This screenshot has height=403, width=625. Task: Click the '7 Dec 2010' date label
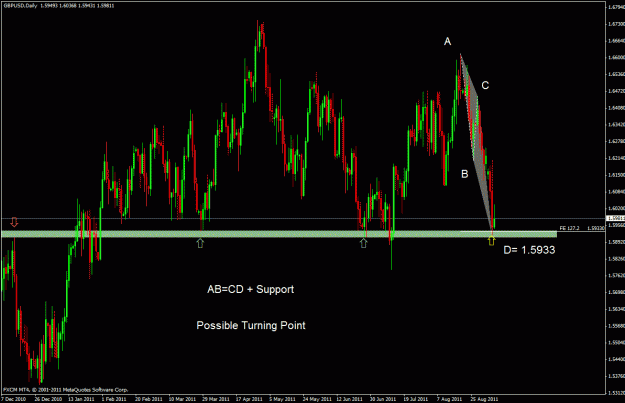click(x=14, y=399)
